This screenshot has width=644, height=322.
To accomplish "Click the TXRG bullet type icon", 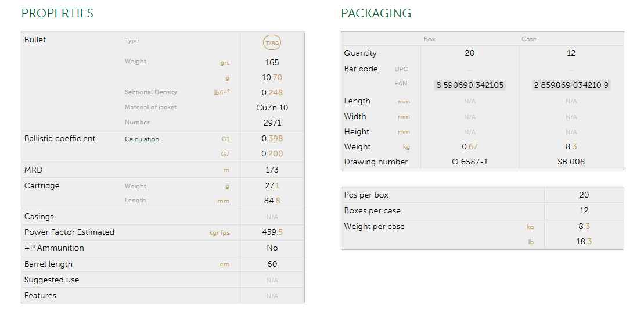I will click(272, 43).
